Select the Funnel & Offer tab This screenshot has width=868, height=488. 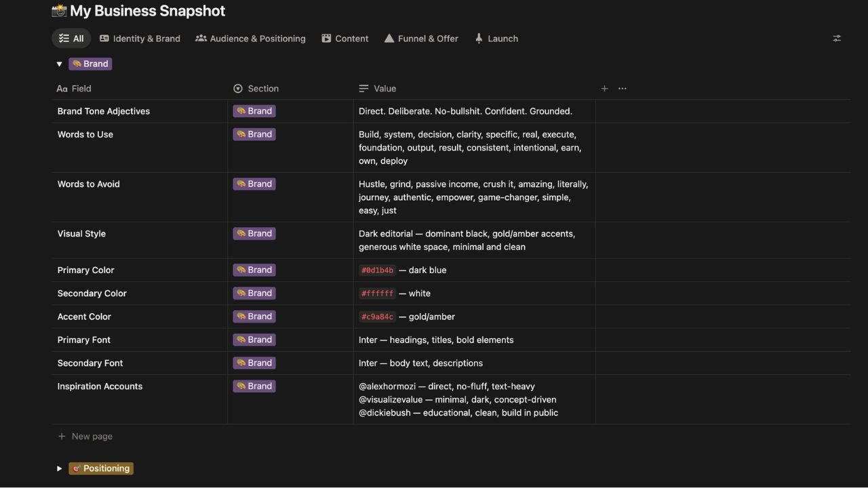point(421,39)
